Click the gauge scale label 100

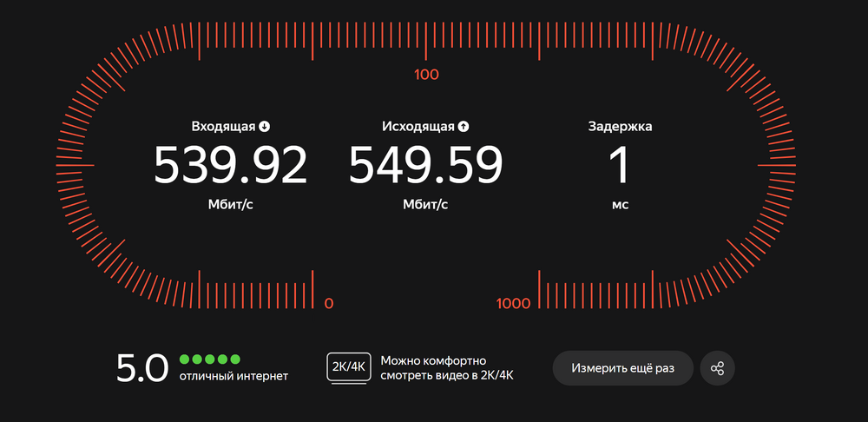point(426,74)
